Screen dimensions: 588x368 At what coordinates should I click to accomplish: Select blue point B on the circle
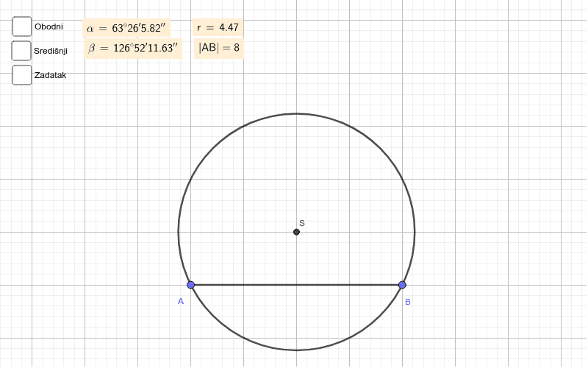pos(402,285)
